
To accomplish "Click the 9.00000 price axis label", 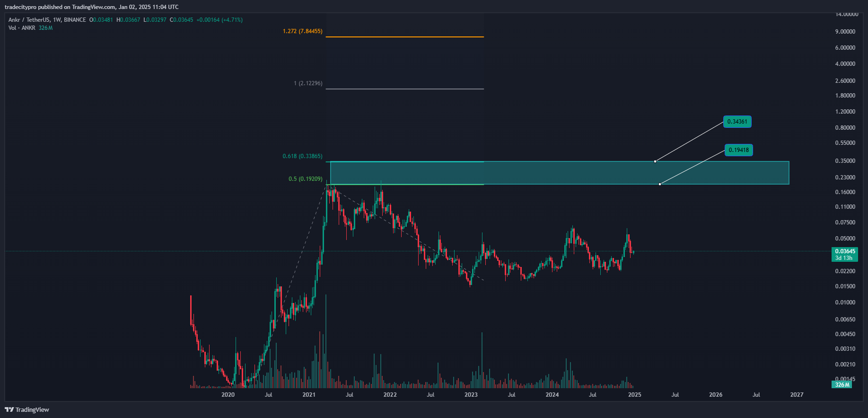I will point(845,32).
